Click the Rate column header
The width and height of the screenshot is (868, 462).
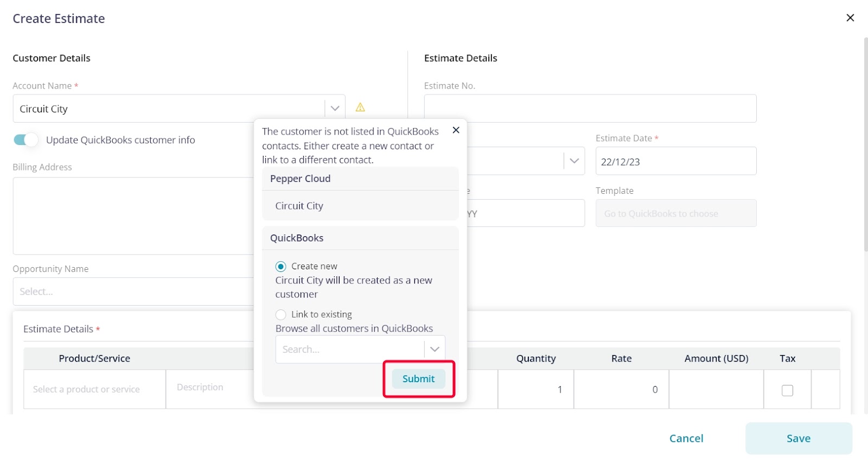pyautogui.click(x=621, y=359)
